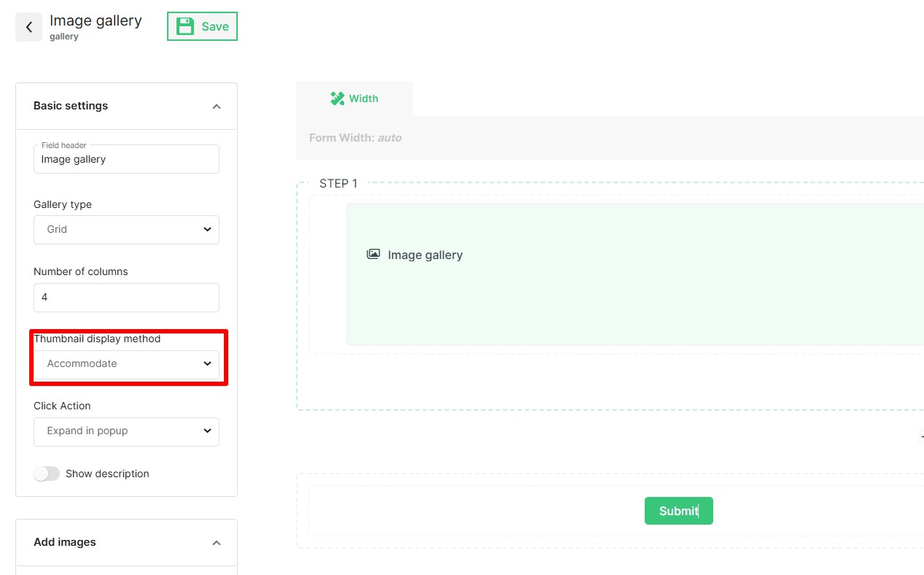The height and width of the screenshot is (575, 924).
Task: Click the Image gallery page title
Action: click(x=96, y=20)
